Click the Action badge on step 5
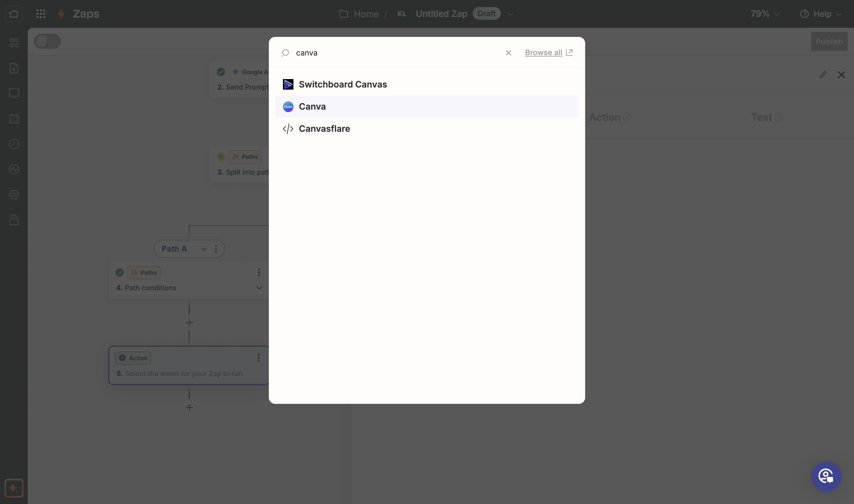 click(133, 358)
